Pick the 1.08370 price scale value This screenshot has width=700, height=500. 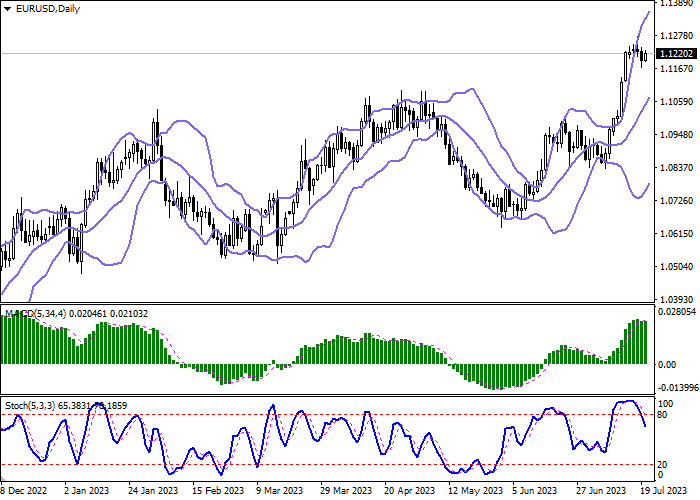tap(676, 167)
